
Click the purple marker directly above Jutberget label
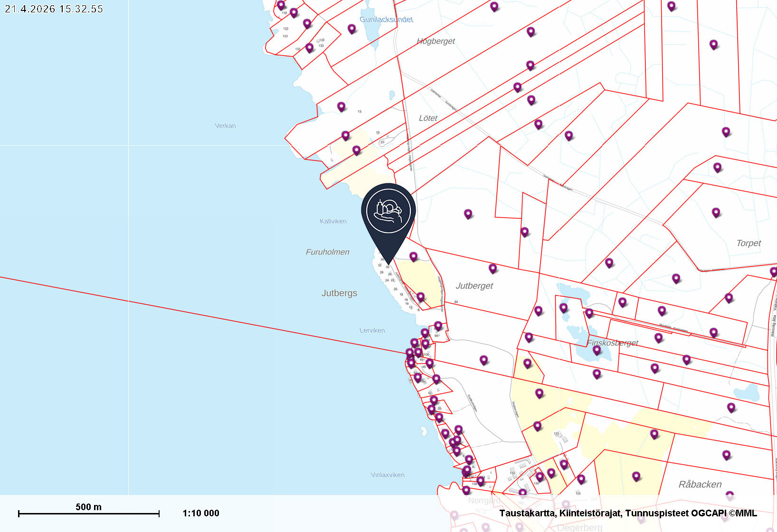coord(493,268)
